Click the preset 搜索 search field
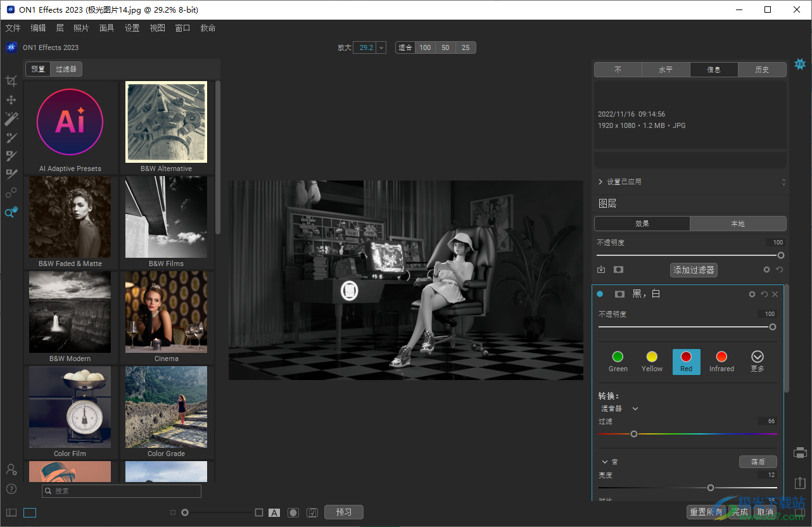The image size is (812, 527). (x=122, y=491)
